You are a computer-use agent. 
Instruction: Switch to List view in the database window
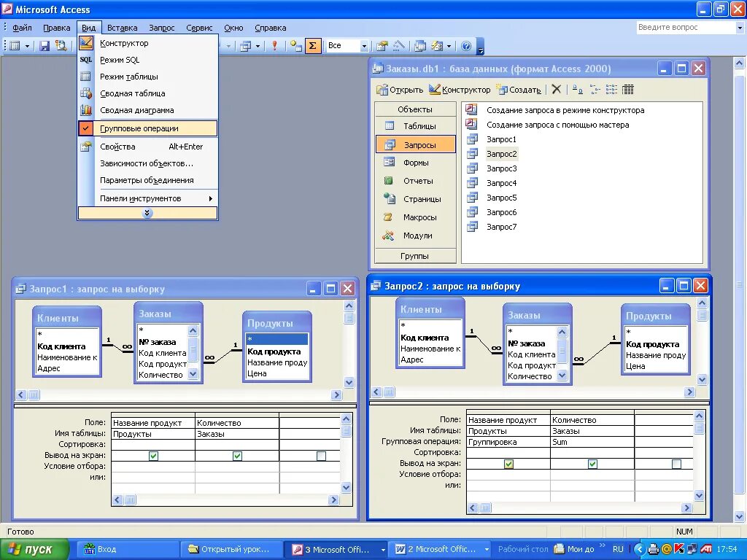tap(612, 89)
